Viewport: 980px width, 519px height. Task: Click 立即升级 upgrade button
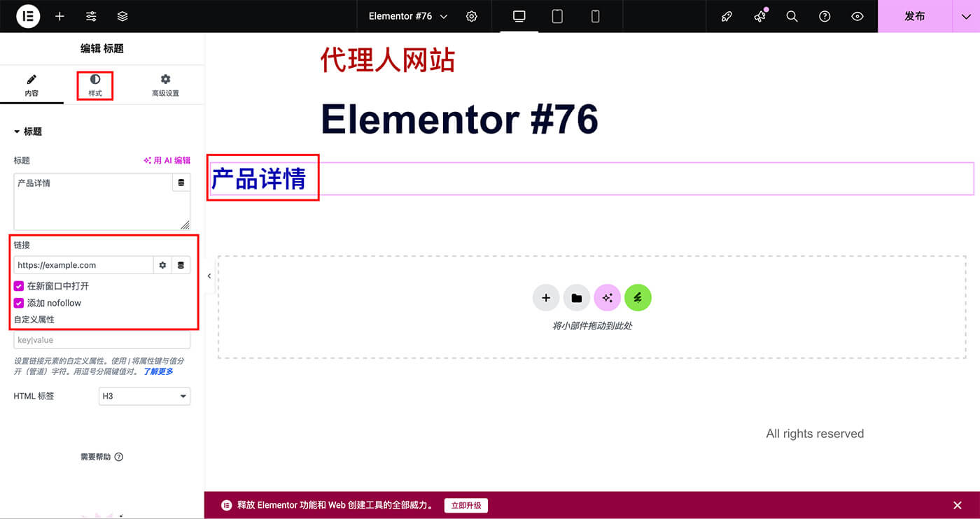[x=466, y=506]
